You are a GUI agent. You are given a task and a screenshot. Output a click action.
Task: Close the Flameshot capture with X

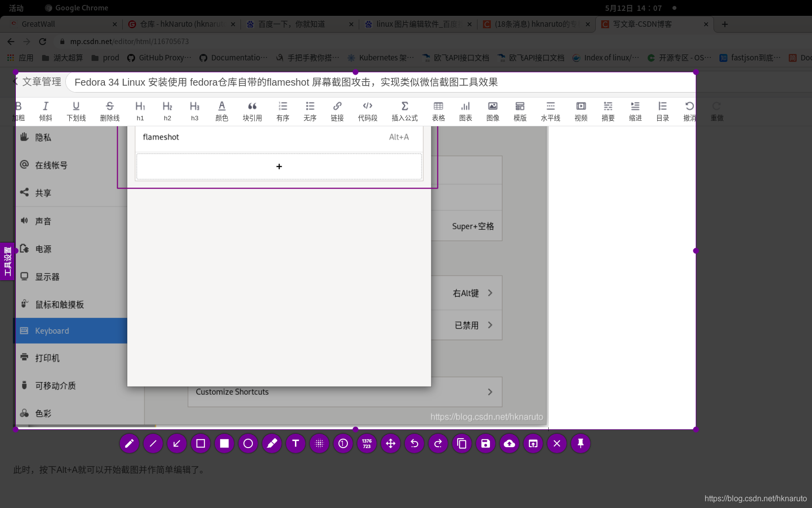(557, 444)
